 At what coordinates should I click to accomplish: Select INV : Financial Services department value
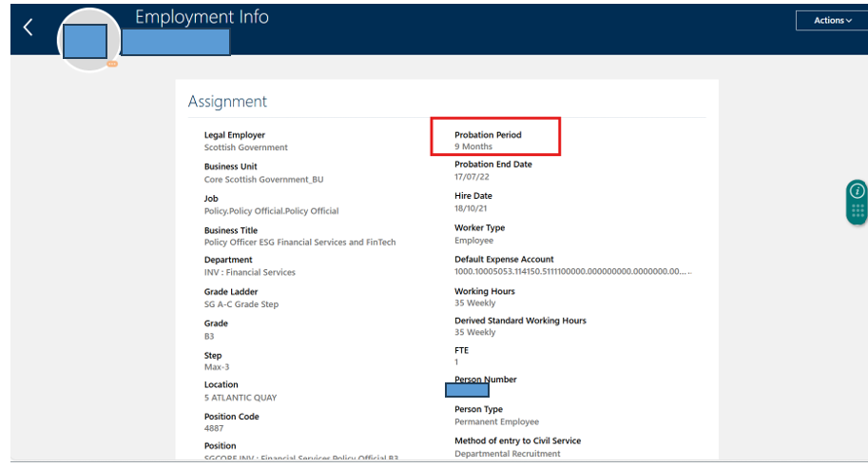click(250, 272)
